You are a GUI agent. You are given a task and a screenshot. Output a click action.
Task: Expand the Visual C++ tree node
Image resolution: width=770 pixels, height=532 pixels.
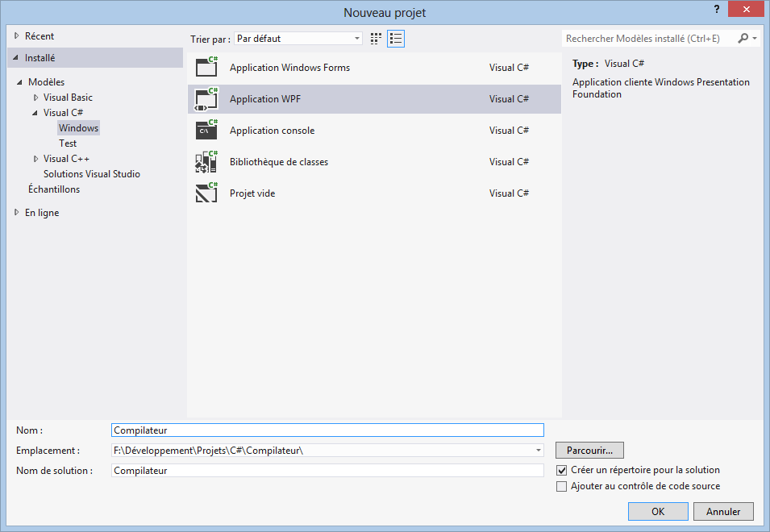(x=35, y=159)
